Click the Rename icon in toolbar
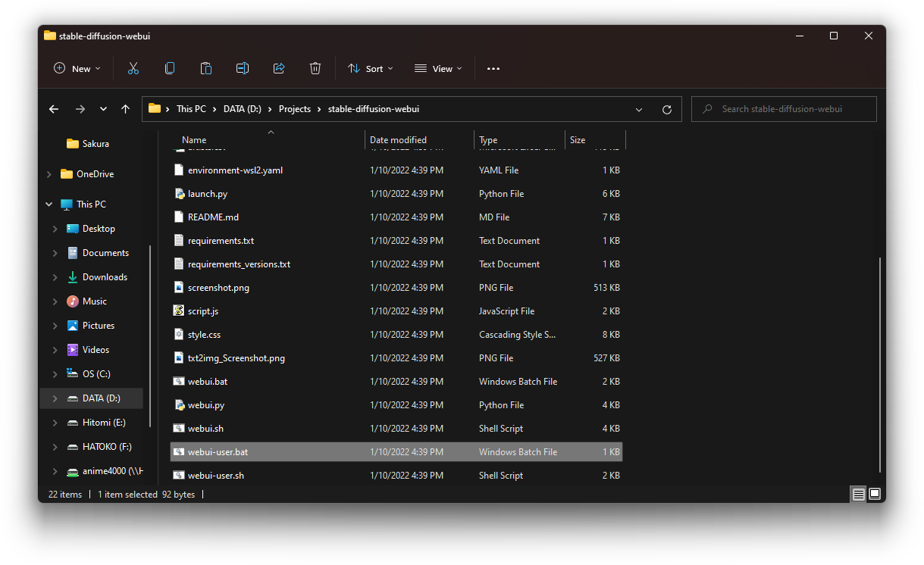This screenshot has width=924, height=565. pos(243,68)
